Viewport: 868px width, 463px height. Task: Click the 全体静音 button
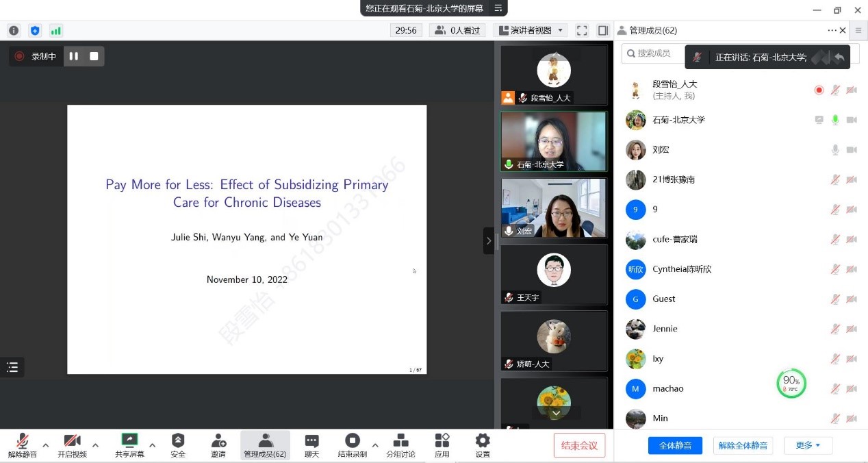675,445
